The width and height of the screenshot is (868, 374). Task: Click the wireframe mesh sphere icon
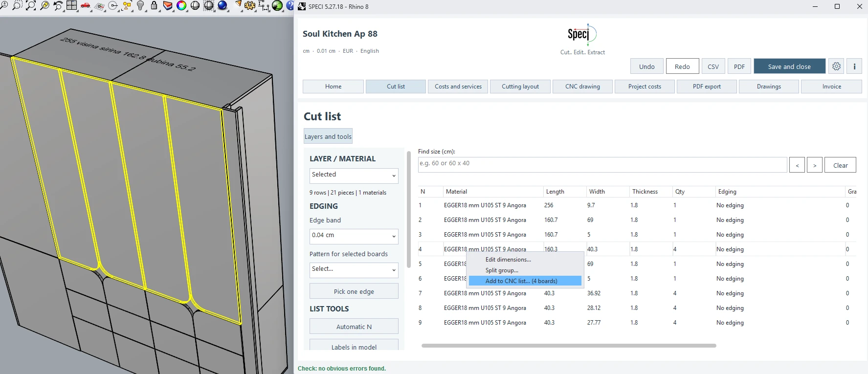pos(209,5)
